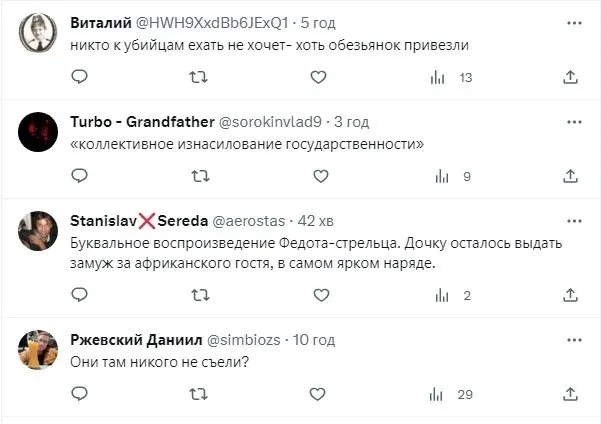Viewport: 601px width, 424px height.
Task: Repost Ржевский Даниил's comment
Action: click(x=200, y=395)
